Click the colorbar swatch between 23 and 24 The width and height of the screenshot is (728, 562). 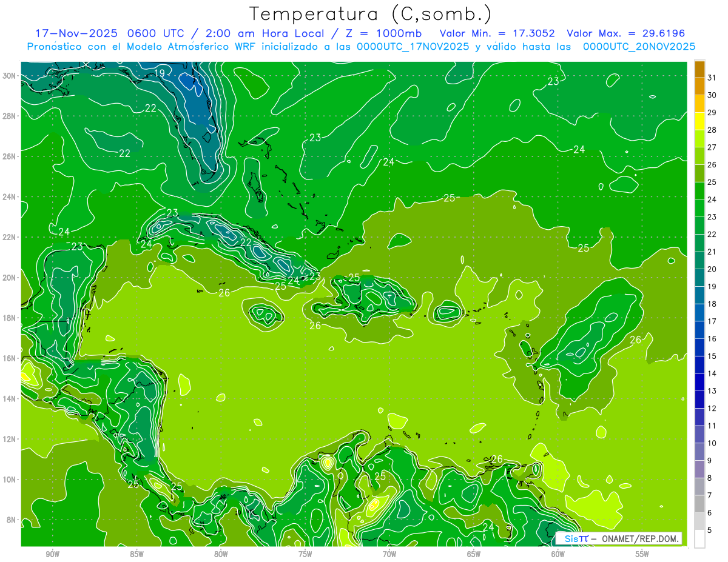699,208
